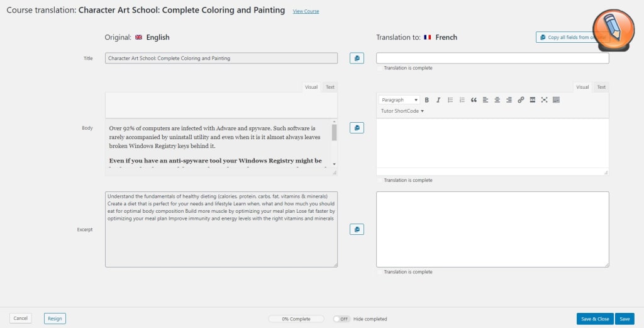Mark Excerpt translation as complete
The width and height of the screenshot is (644, 328).
379,272
